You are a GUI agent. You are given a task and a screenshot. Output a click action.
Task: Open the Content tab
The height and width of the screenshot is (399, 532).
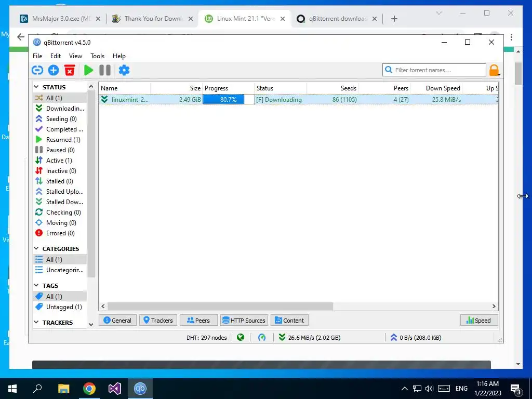click(x=289, y=320)
